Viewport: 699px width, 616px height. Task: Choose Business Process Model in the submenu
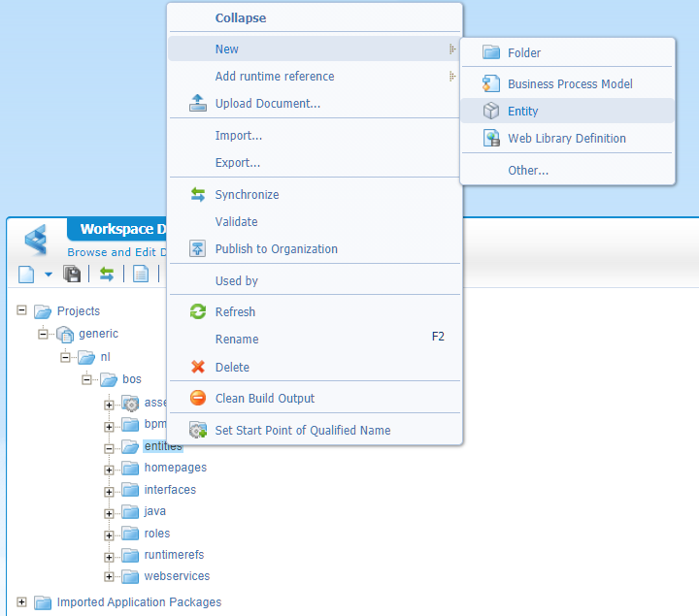(569, 84)
